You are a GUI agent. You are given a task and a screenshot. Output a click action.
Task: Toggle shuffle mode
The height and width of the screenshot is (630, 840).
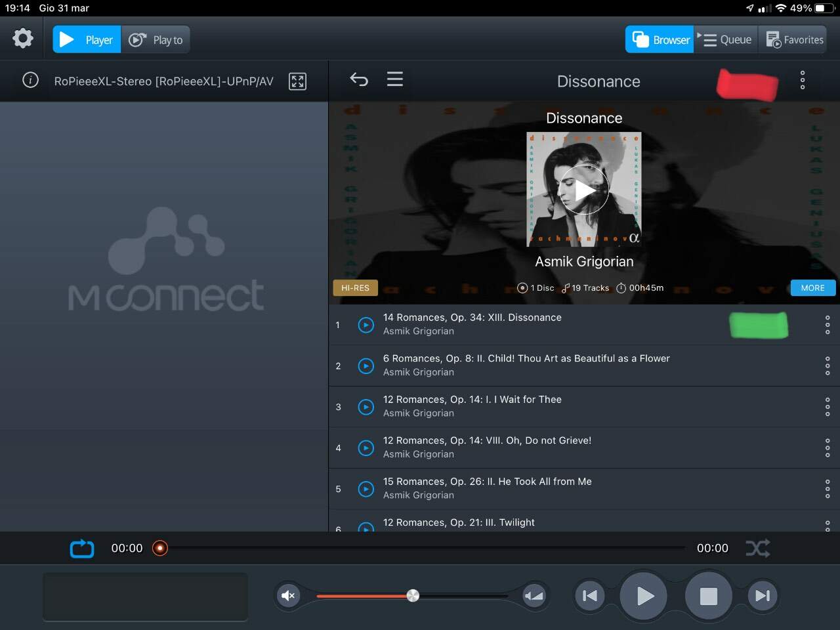click(x=758, y=548)
